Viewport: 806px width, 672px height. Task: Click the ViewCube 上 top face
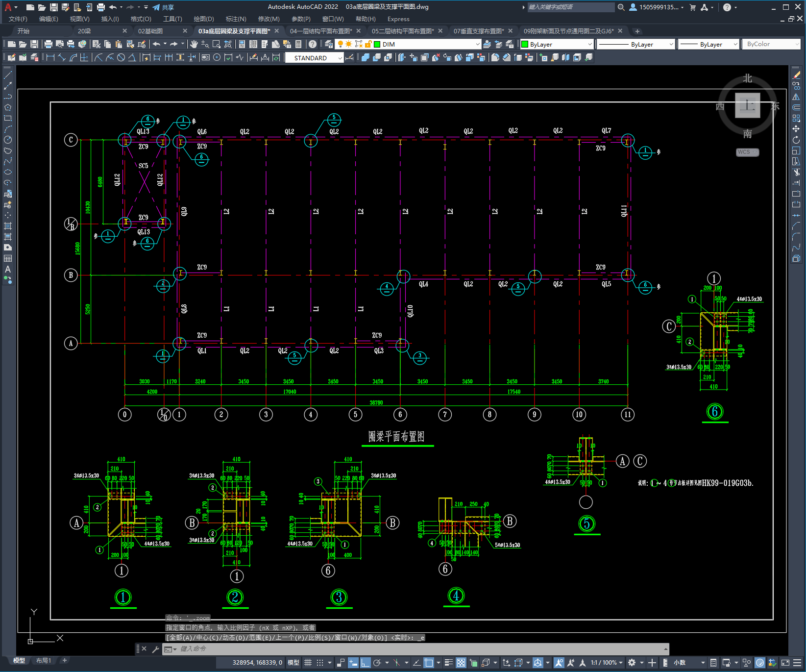coord(748,105)
